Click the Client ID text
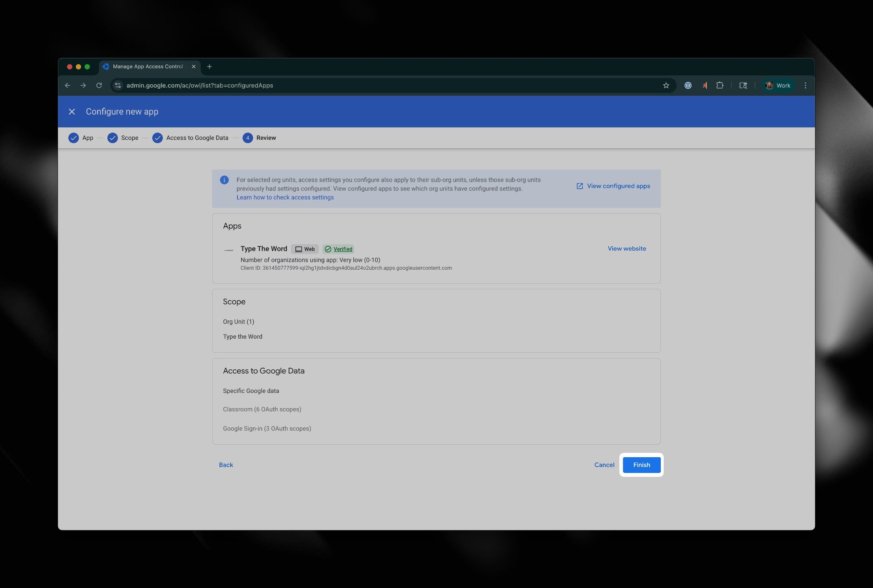873x588 pixels. pos(346,268)
